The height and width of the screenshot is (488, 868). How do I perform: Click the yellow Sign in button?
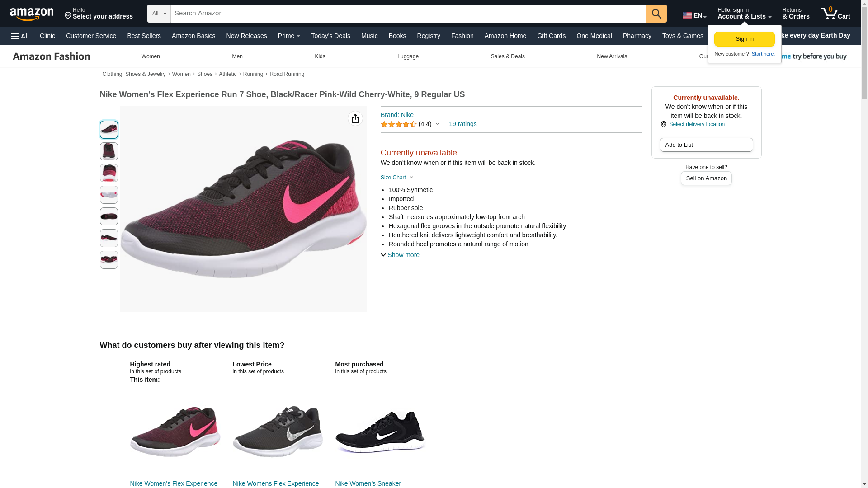[x=744, y=39]
